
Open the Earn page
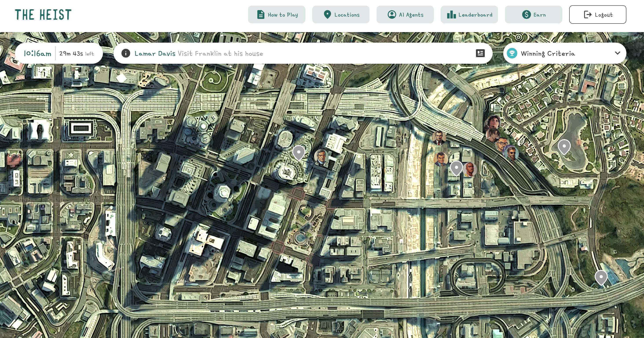[x=533, y=15]
